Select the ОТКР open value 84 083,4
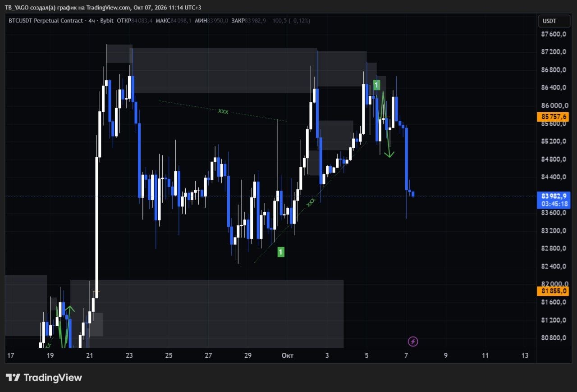 (x=142, y=21)
